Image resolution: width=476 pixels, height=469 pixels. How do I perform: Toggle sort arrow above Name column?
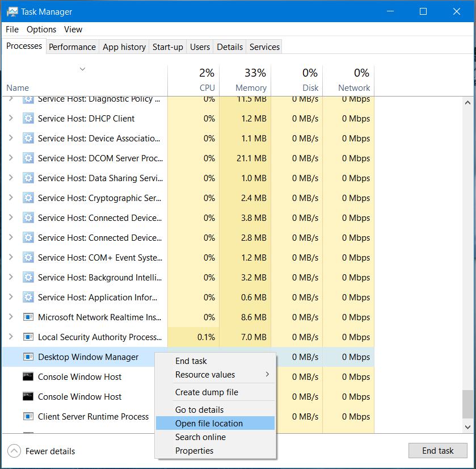[82, 69]
